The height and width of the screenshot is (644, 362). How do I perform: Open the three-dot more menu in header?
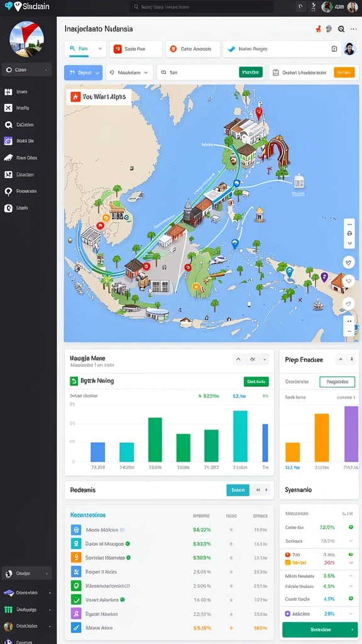coord(353,29)
